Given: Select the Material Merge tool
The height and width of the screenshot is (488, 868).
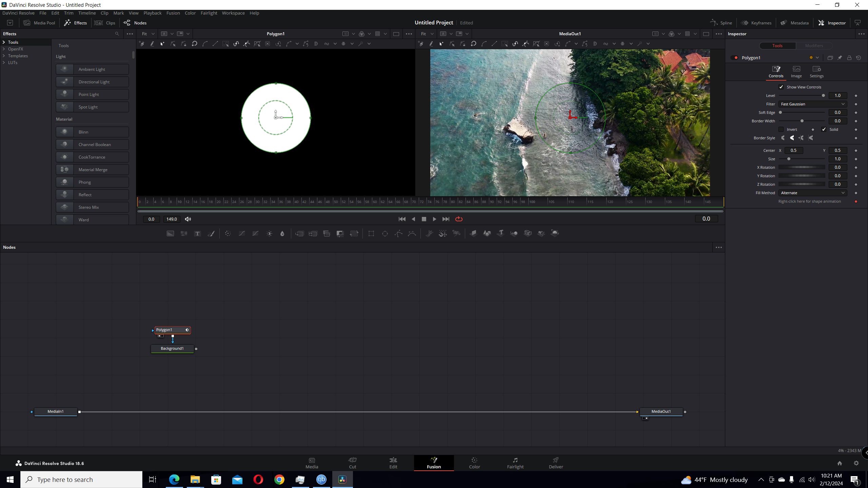Looking at the screenshot, I should point(92,170).
